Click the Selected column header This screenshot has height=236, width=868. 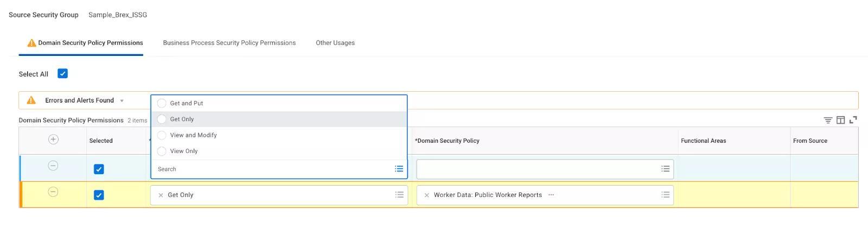(101, 141)
